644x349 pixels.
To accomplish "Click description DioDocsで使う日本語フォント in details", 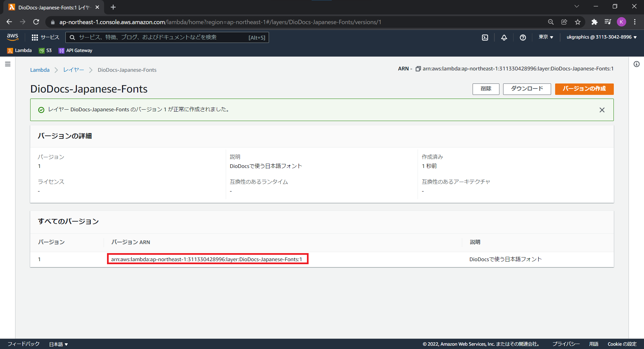I will (266, 166).
